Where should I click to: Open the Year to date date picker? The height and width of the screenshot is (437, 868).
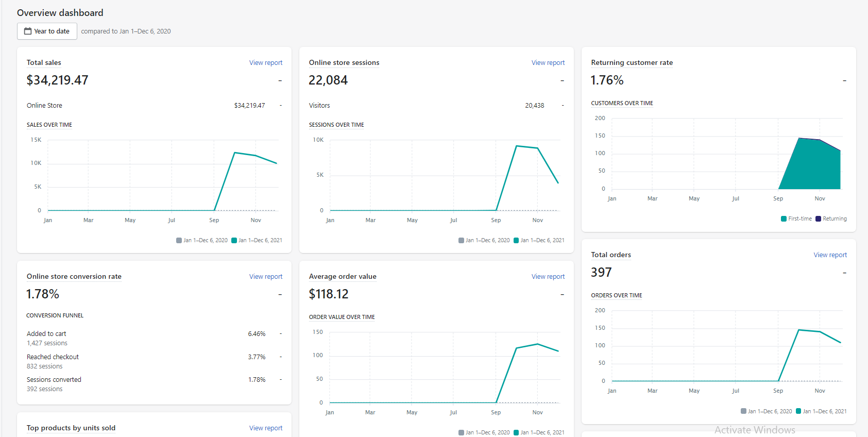point(47,31)
